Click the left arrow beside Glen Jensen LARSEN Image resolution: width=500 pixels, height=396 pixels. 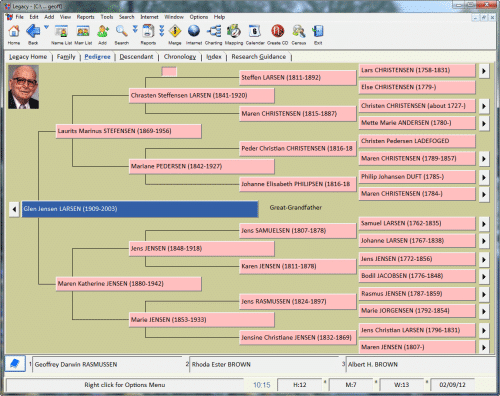coord(14,209)
